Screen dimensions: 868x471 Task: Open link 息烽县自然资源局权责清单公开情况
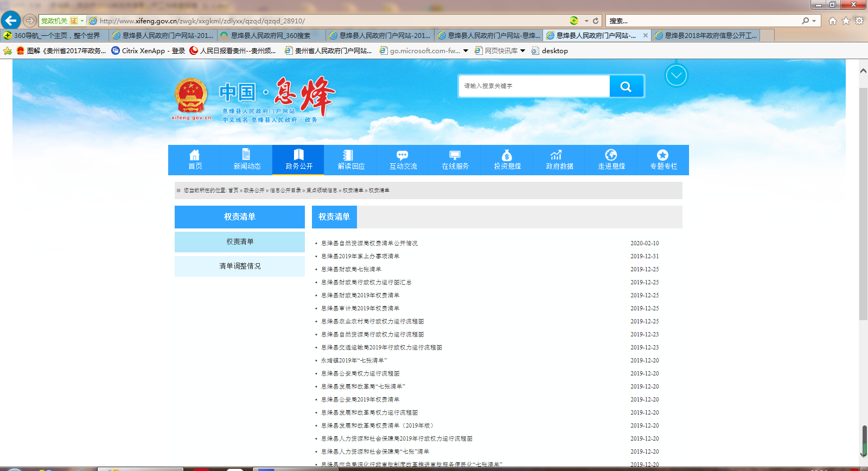click(x=369, y=243)
